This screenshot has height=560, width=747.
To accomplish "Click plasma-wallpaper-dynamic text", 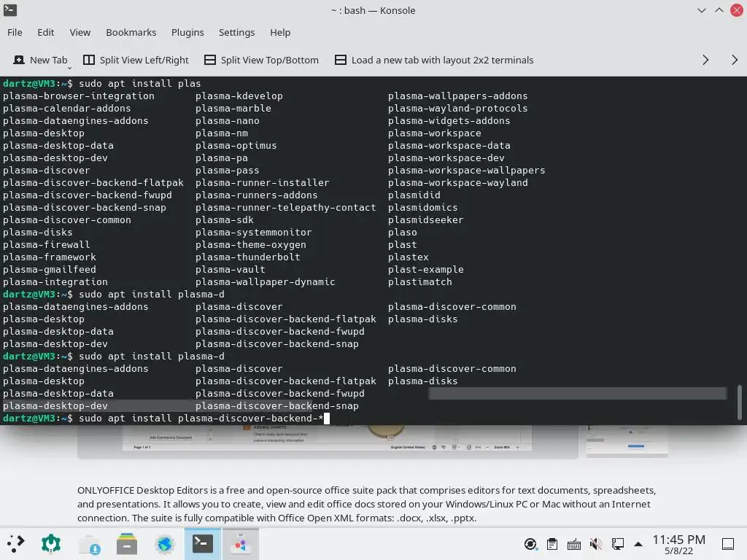I will 266,282.
